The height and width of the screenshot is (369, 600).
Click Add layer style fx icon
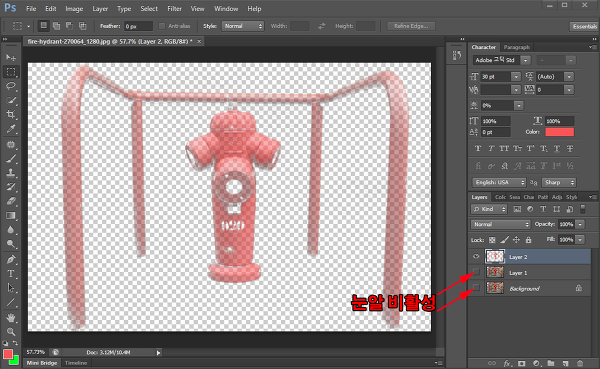point(507,363)
